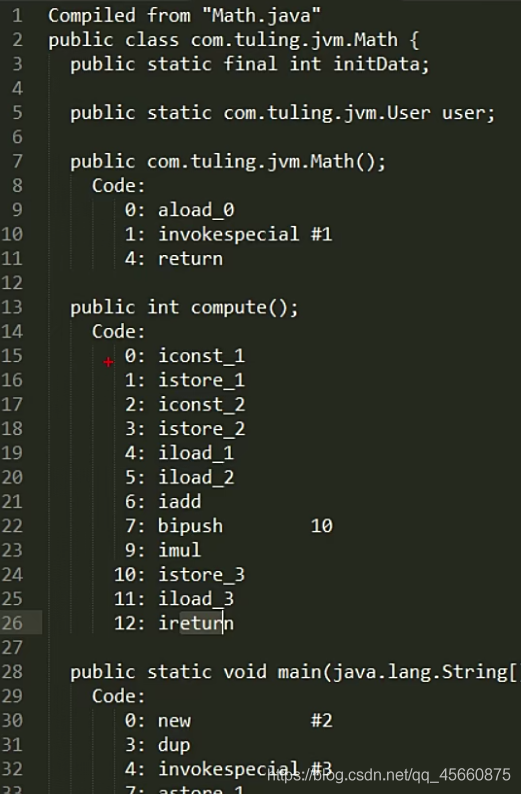Select line number 26 in the gutter

(x=12, y=623)
